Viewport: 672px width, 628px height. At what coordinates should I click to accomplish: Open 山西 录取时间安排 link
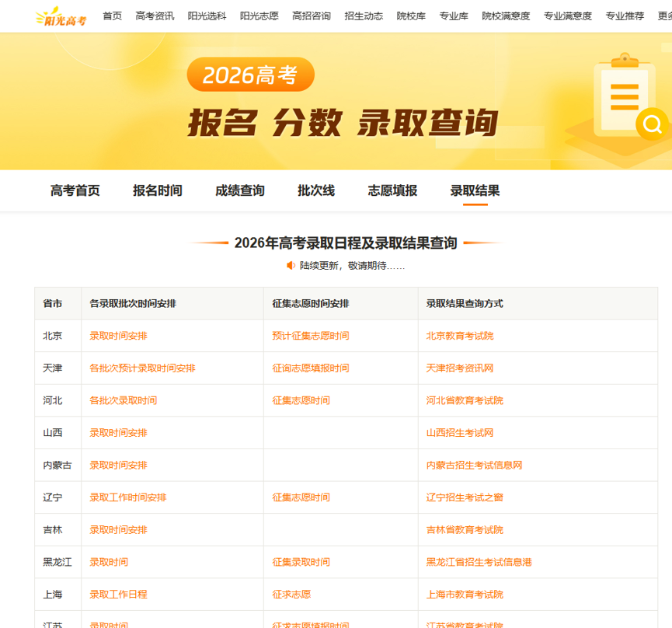(x=118, y=433)
